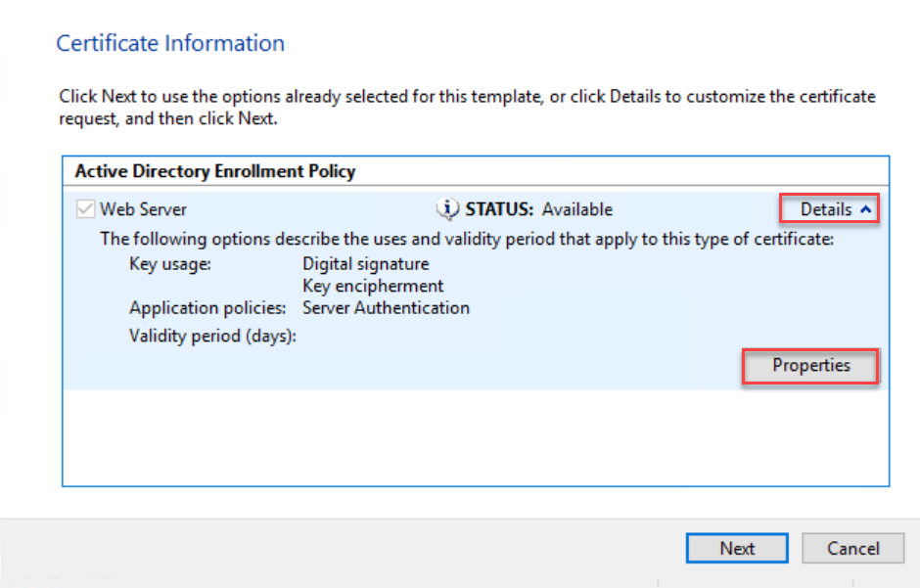Collapse the Details section
The image size is (920, 588).
(829, 208)
